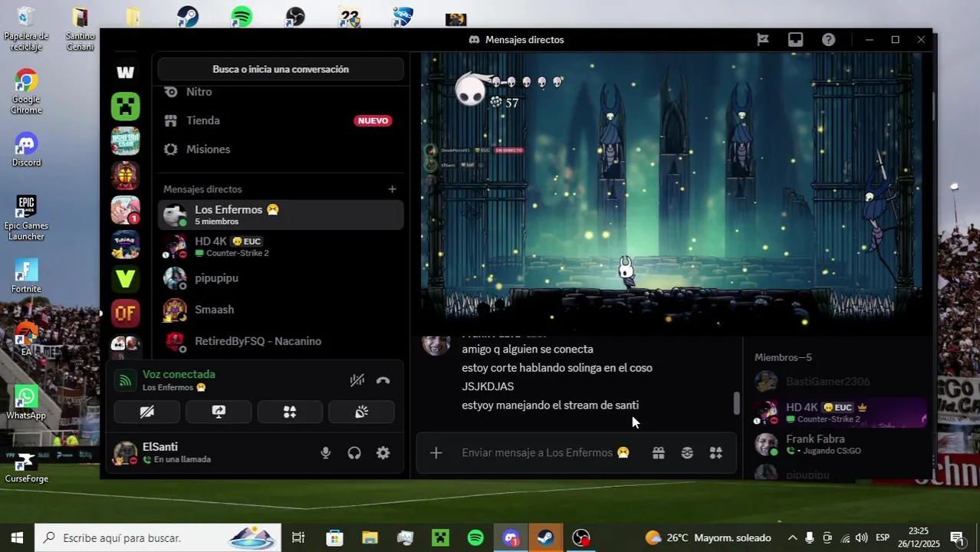Toggle noise suppression next to Voz conectada
The height and width of the screenshot is (552, 980).
pos(357,380)
